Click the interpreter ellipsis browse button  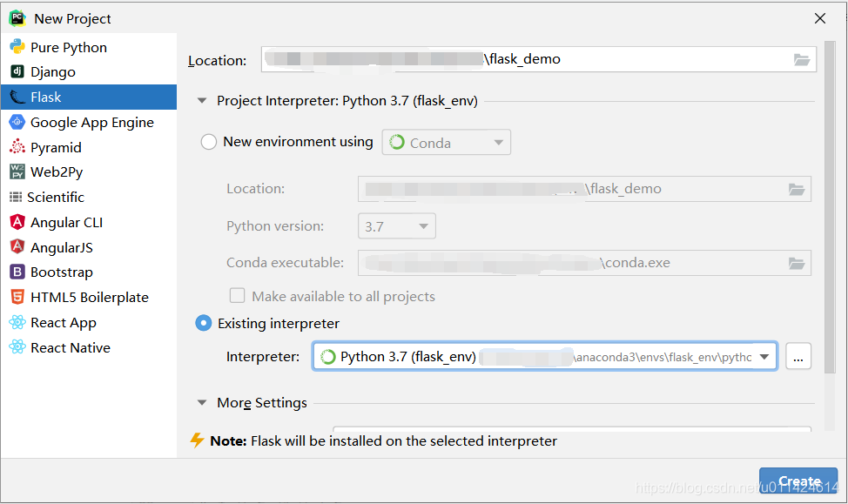[798, 356]
